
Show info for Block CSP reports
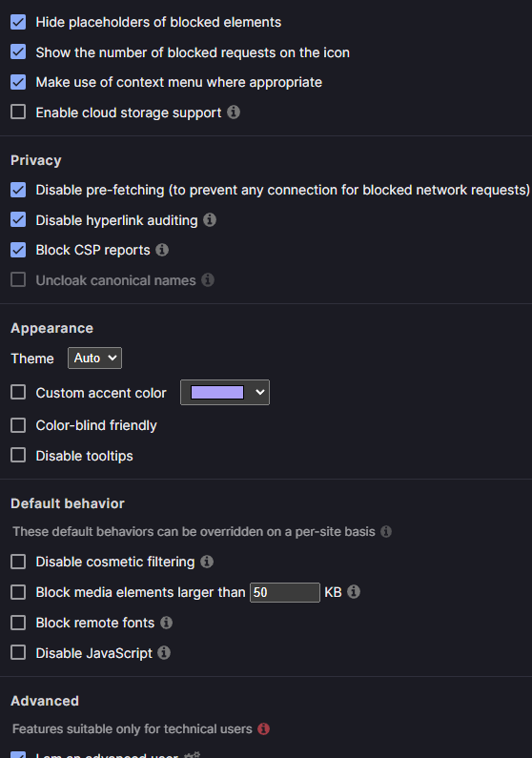click(x=162, y=250)
